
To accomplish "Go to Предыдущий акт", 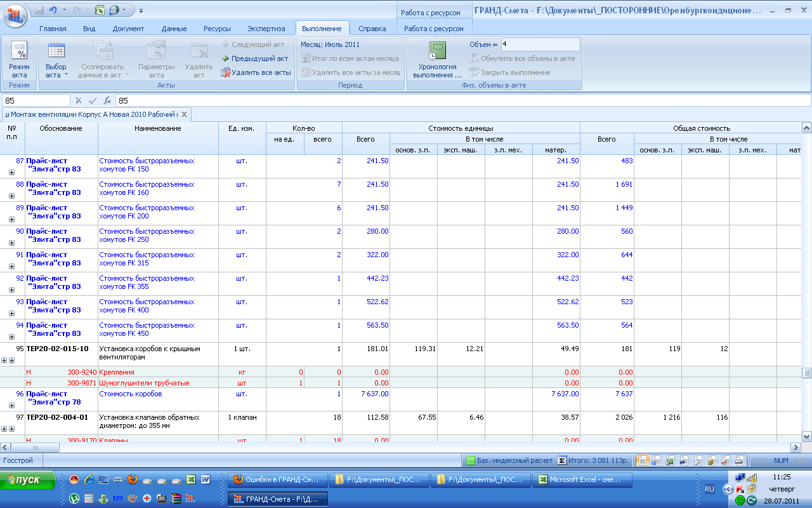I will [254, 58].
